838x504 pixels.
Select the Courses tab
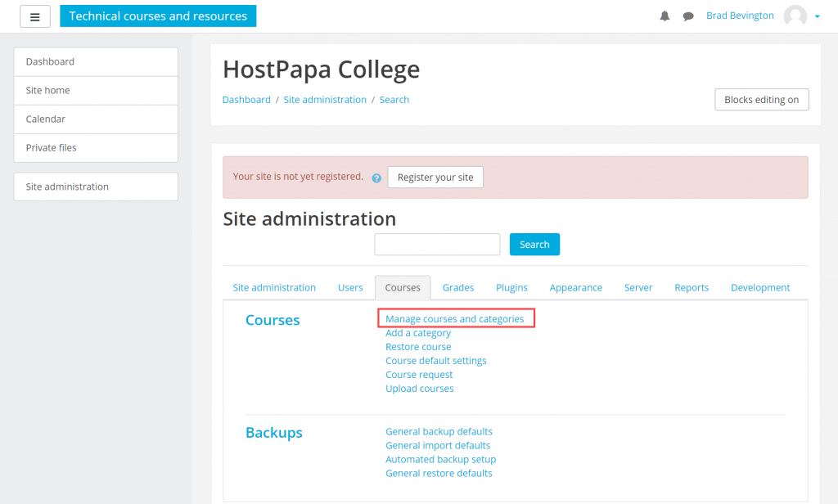point(403,287)
